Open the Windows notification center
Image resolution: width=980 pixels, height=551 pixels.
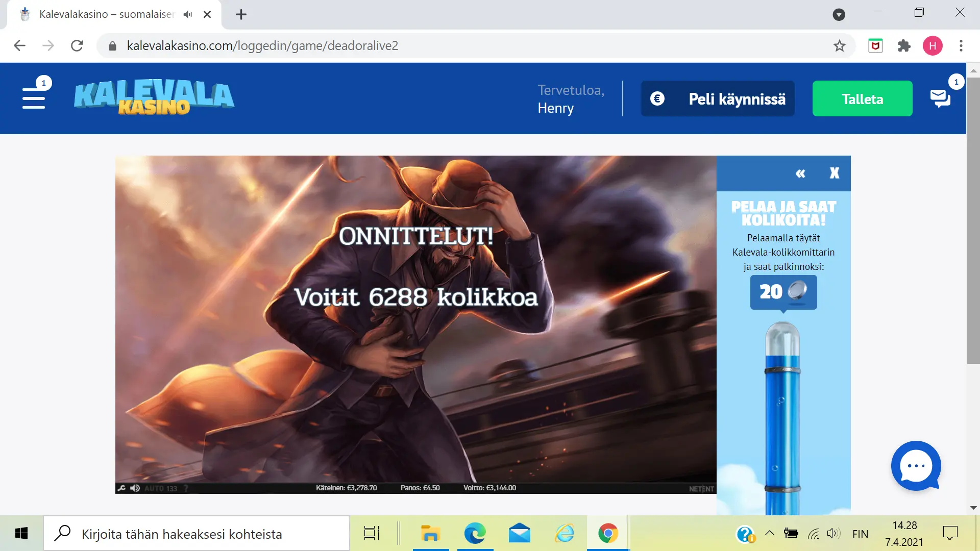point(950,534)
